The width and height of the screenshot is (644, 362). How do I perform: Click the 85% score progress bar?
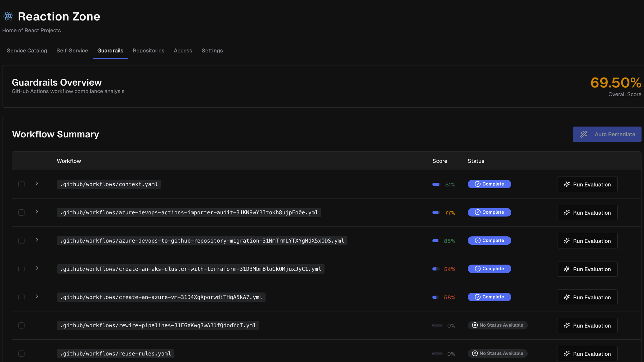pos(436,240)
